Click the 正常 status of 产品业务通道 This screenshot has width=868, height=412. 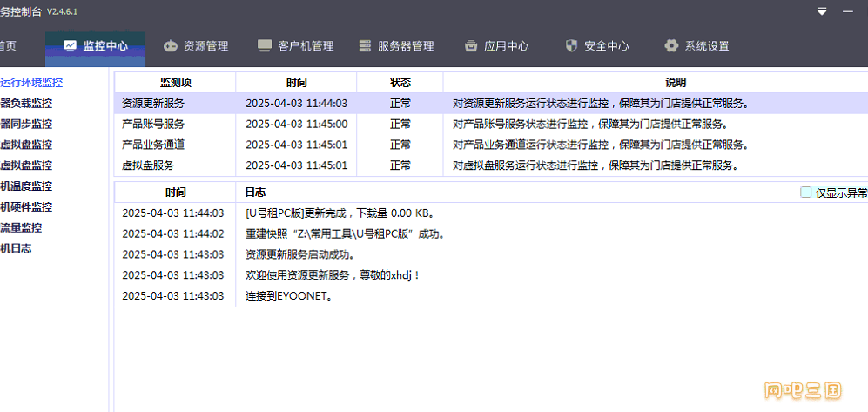point(400,145)
